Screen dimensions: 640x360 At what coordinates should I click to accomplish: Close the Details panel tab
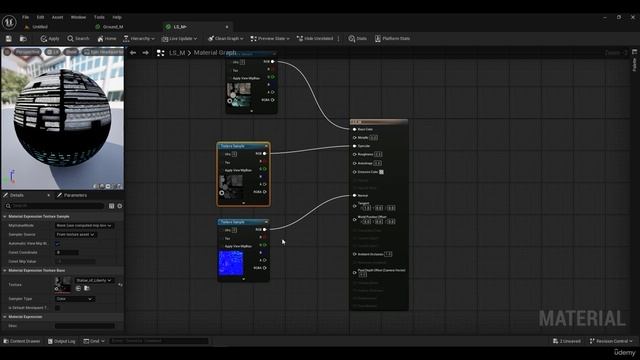click(49, 195)
